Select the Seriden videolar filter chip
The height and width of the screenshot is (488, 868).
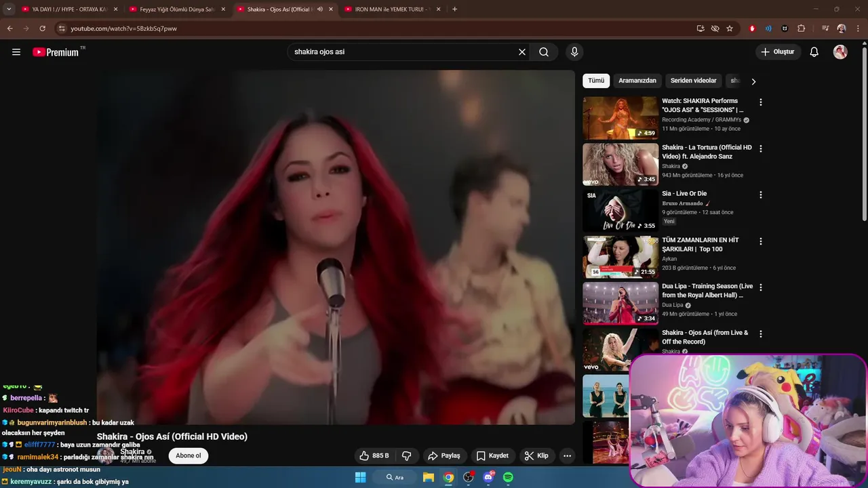(693, 81)
